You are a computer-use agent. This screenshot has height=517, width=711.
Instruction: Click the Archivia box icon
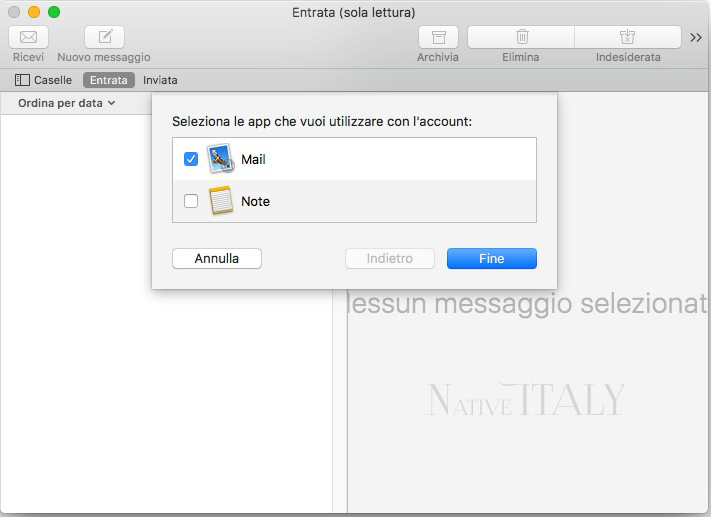pos(438,37)
